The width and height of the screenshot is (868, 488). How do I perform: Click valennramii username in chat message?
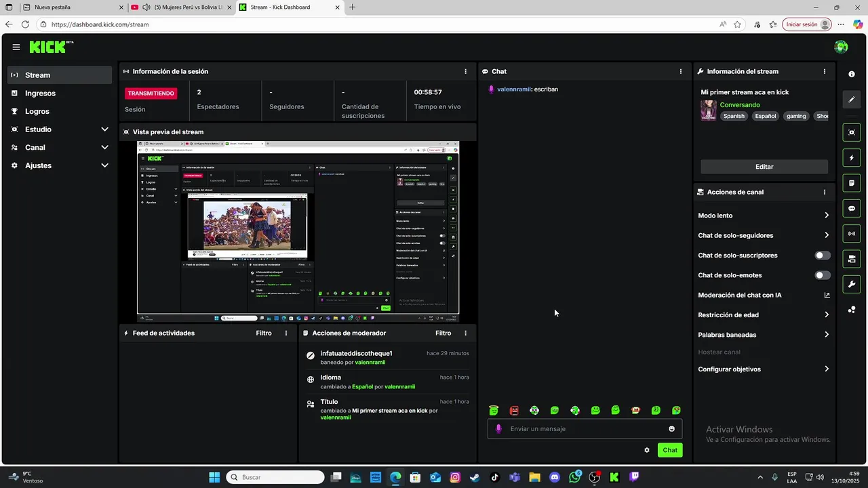[x=514, y=89]
